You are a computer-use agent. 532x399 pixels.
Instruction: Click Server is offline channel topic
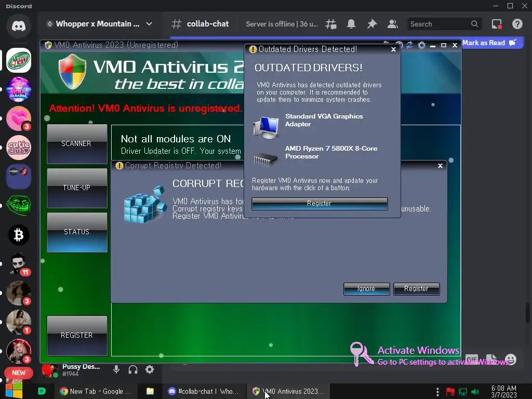click(282, 24)
